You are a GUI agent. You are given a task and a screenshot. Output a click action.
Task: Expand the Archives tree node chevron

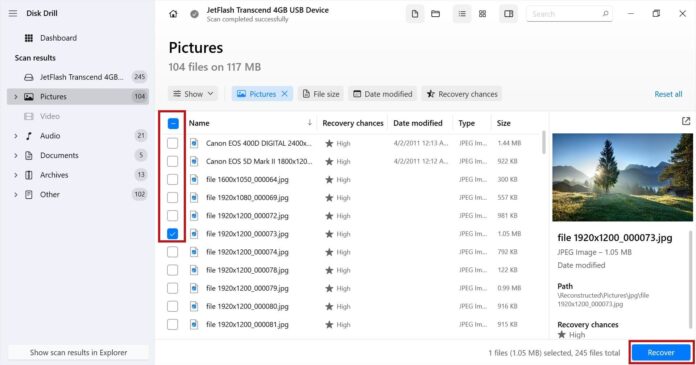tap(16, 175)
